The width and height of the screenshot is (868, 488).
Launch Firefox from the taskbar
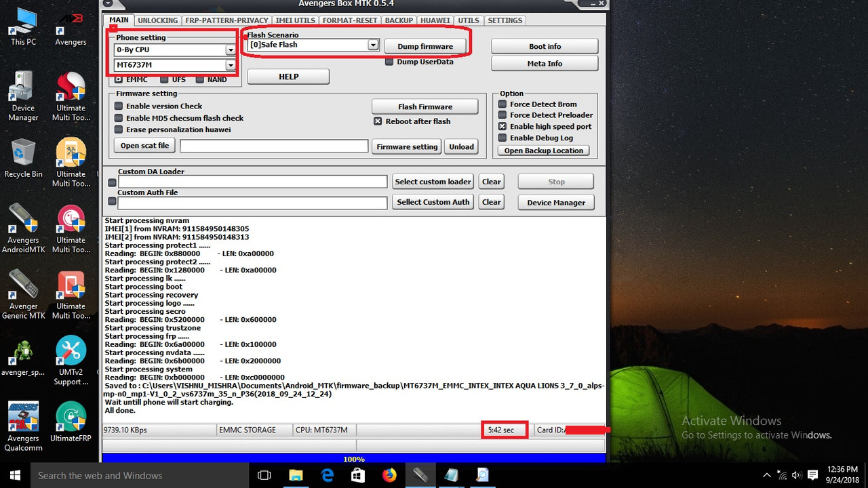pos(389,475)
